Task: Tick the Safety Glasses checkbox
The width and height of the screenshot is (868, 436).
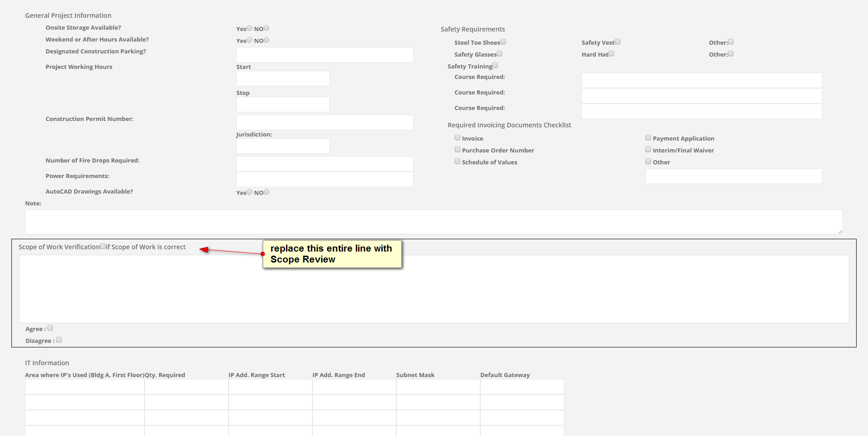Action: [x=499, y=53]
